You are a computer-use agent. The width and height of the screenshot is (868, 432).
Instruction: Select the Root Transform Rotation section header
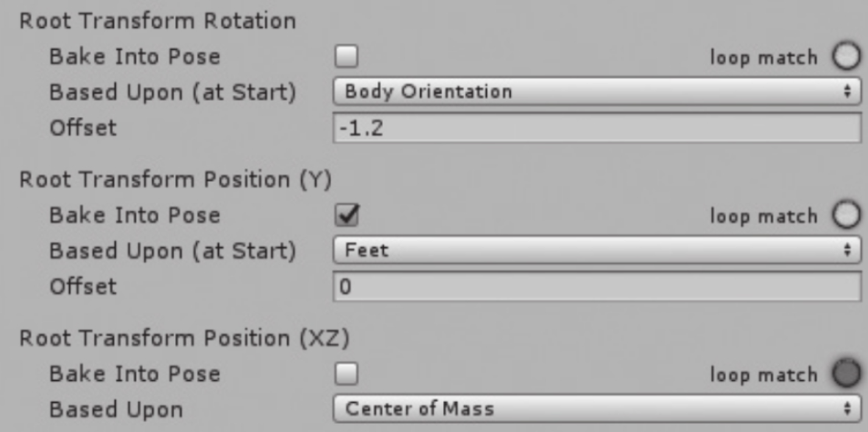pos(158,21)
